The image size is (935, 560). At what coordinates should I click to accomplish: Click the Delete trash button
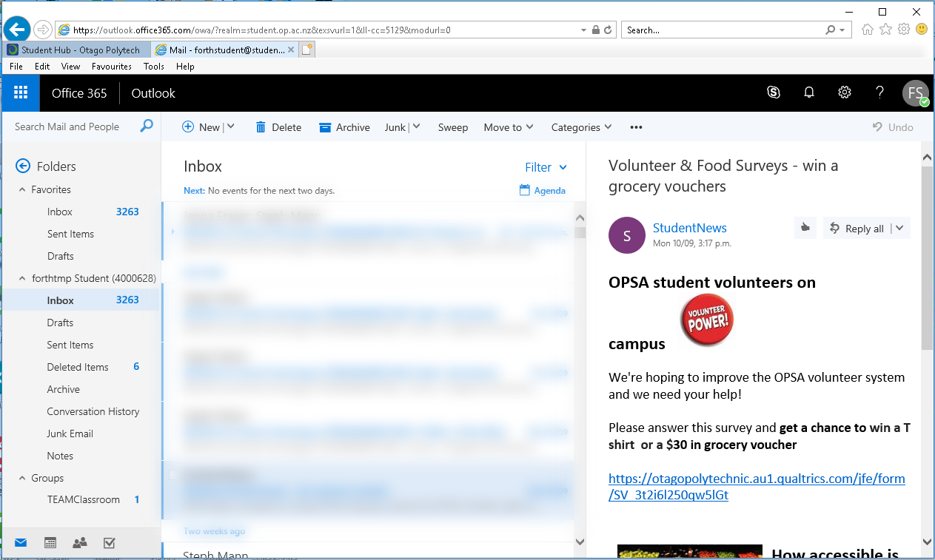pyautogui.click(x=278, y=127)
